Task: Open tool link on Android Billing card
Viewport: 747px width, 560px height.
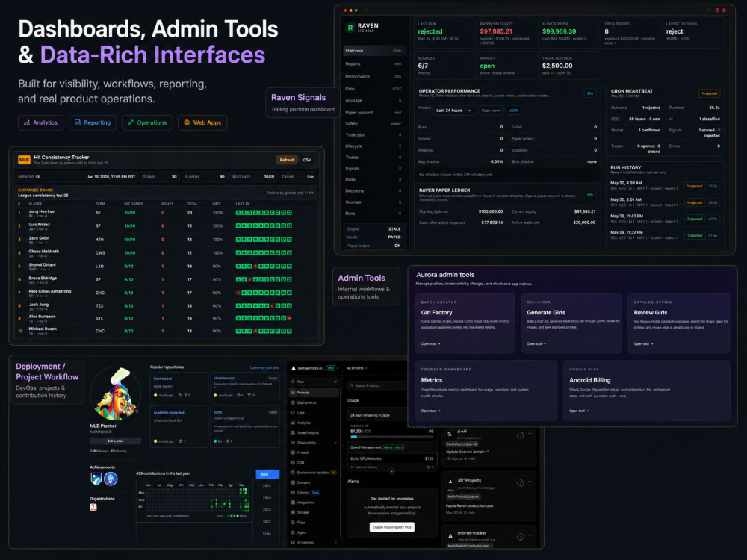Action: [580, 411]
